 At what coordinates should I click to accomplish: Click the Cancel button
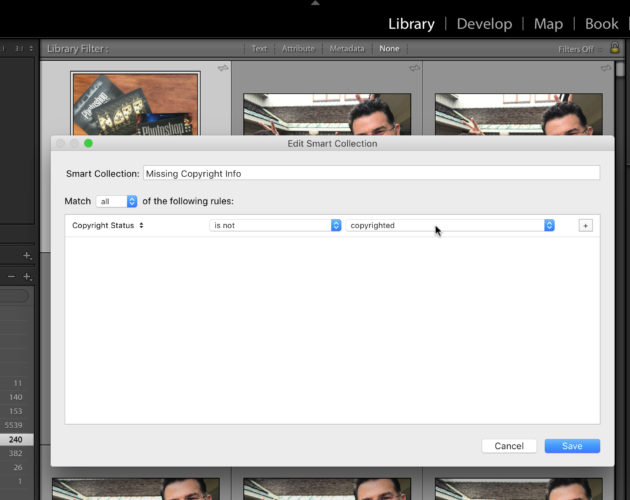tap(509, 446)
